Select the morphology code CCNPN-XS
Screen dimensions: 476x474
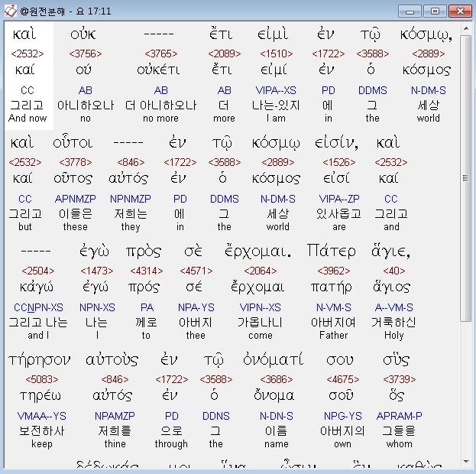coord(38,307)
